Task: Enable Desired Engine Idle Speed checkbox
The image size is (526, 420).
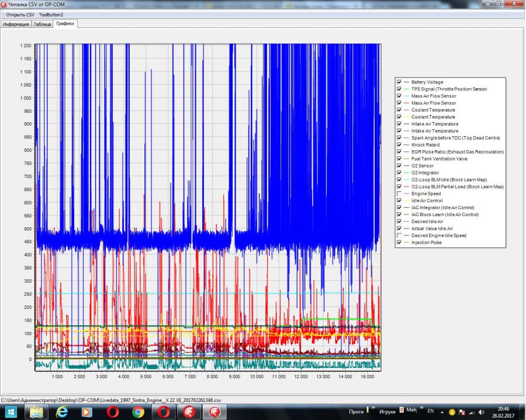Action: [x=399, y=235]
